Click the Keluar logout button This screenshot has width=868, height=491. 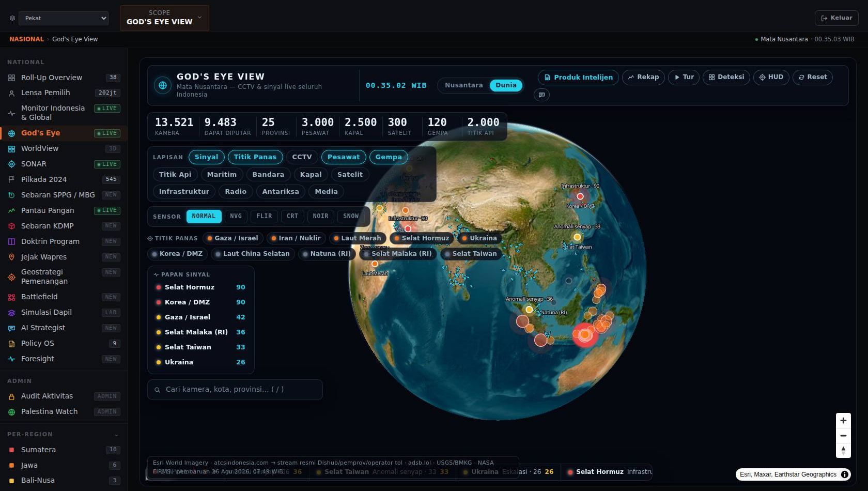(x=836, y=18)
